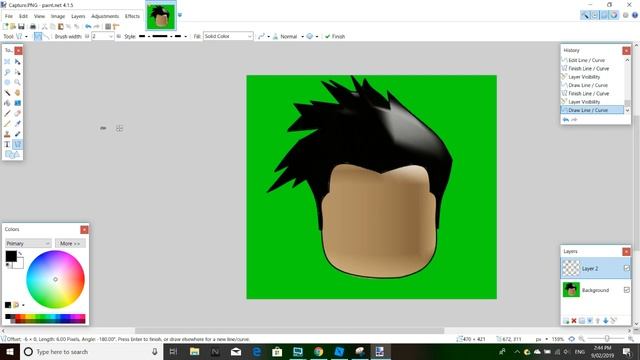The height and width of the screenshot is (360, 640).
Task: Select the Paintbrush tool
Action: click(7, 113)
